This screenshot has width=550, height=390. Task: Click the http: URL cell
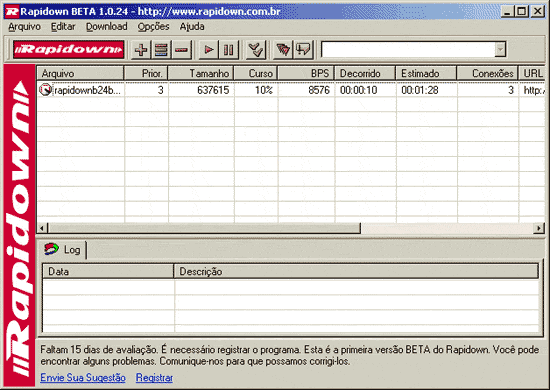point(534,90)
